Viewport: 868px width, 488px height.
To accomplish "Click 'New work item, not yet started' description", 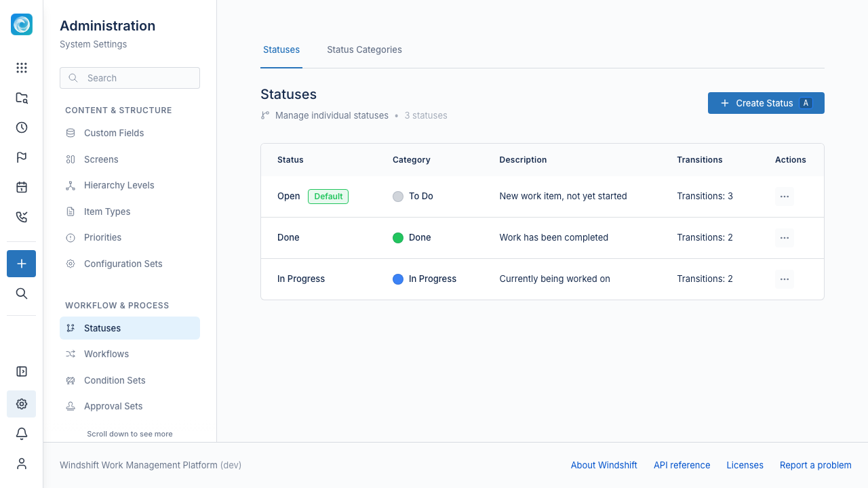I will click(563, 196).
